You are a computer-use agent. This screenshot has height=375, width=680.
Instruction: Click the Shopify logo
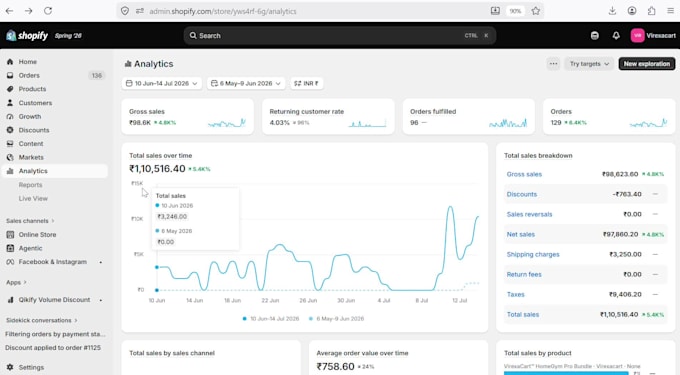[27, 36]
